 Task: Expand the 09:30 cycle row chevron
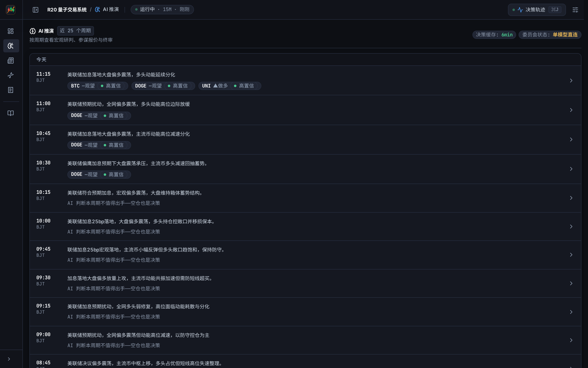[571, 283]
